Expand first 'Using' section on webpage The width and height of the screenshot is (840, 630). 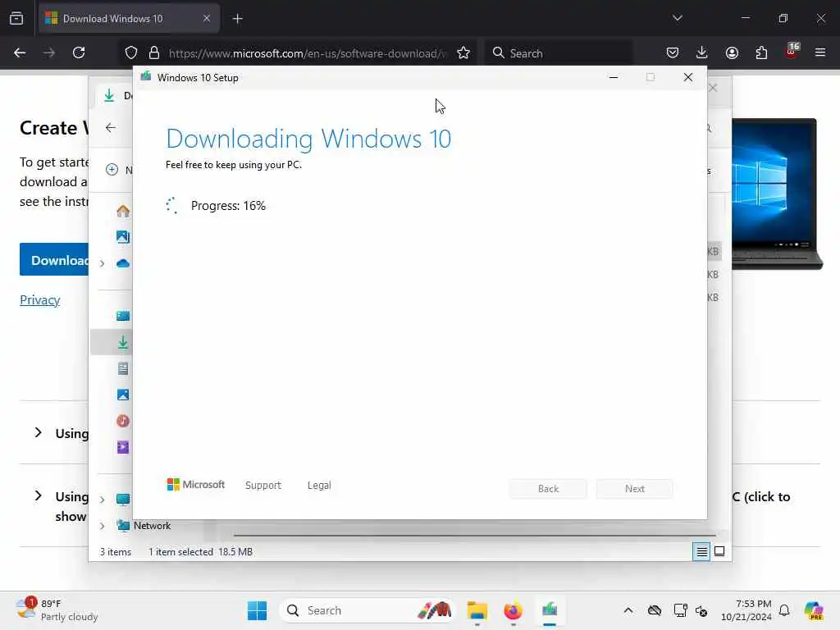click(38, 432)
